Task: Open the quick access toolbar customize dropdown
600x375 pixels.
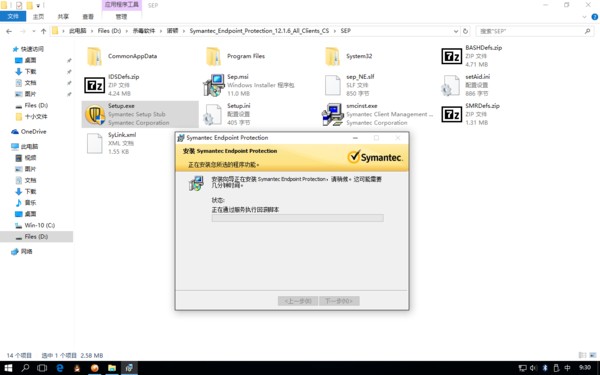Action: [38, 6]
